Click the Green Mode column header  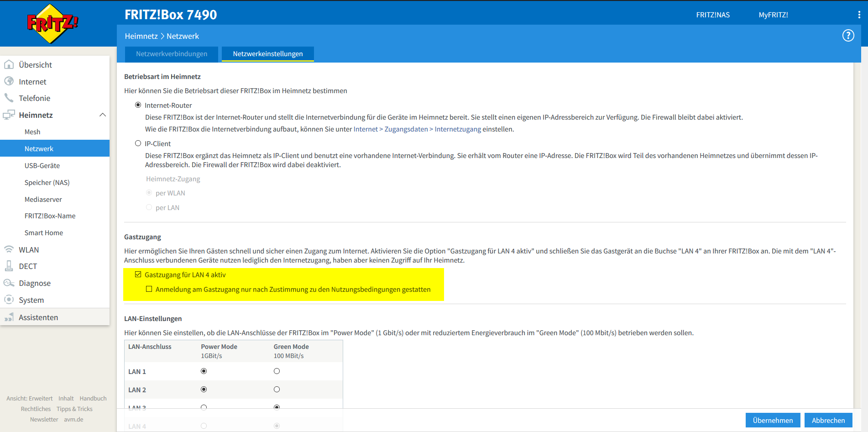pos(291,347)
